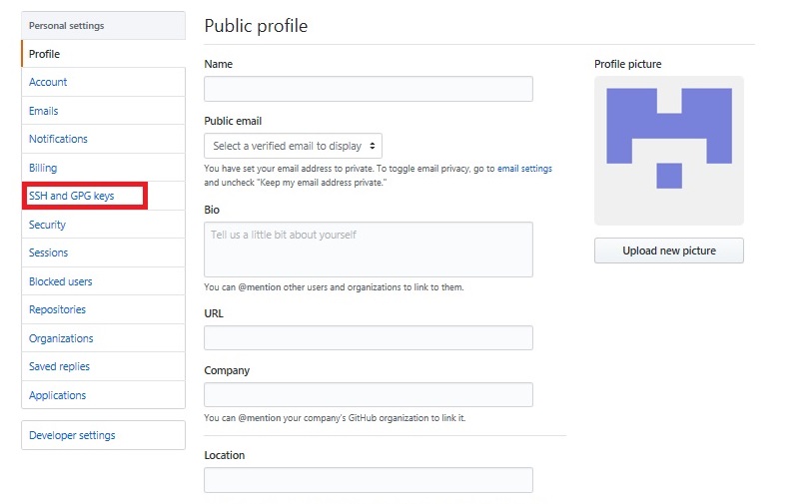Focus the Name input field
Image resolution: width=812 pixels, height=504 pixels.
click(369, 89)
